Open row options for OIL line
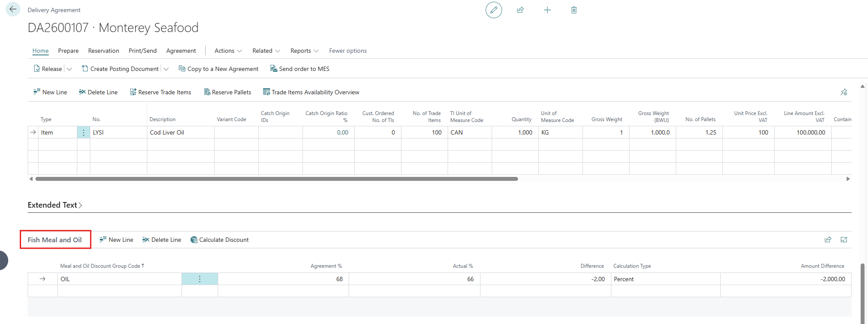 [x=200, y=279]
